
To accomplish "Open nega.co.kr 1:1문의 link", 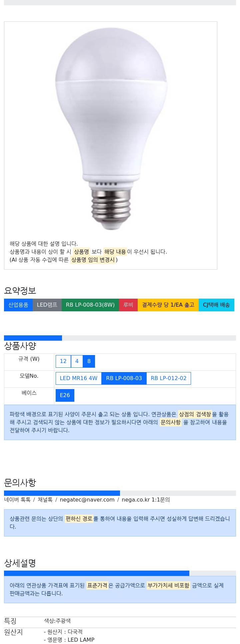I will point(146,500).
